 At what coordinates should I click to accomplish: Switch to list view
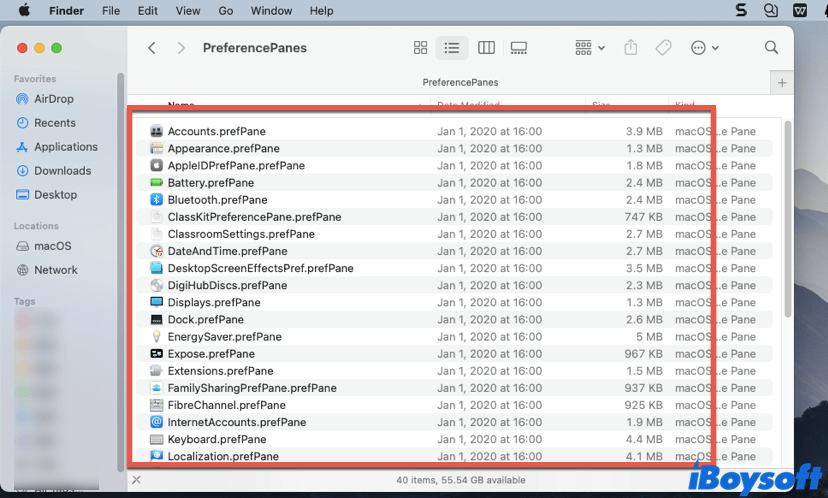point(452,48)
